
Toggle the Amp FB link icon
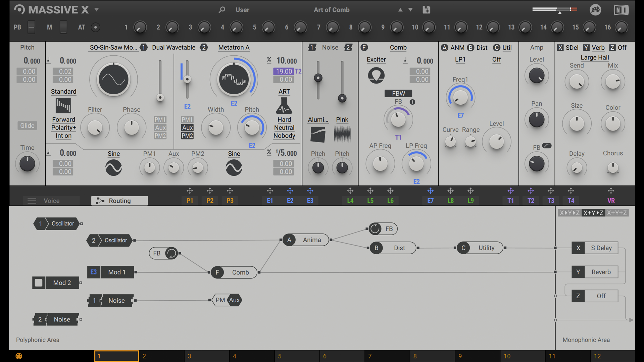tap(547, 146)
